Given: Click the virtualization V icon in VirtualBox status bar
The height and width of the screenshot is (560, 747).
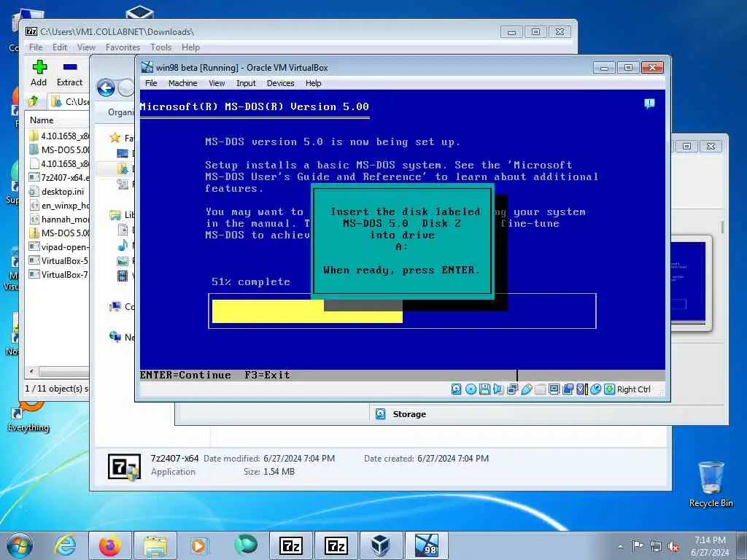Looking at the screenshot, I should point(581,389).
